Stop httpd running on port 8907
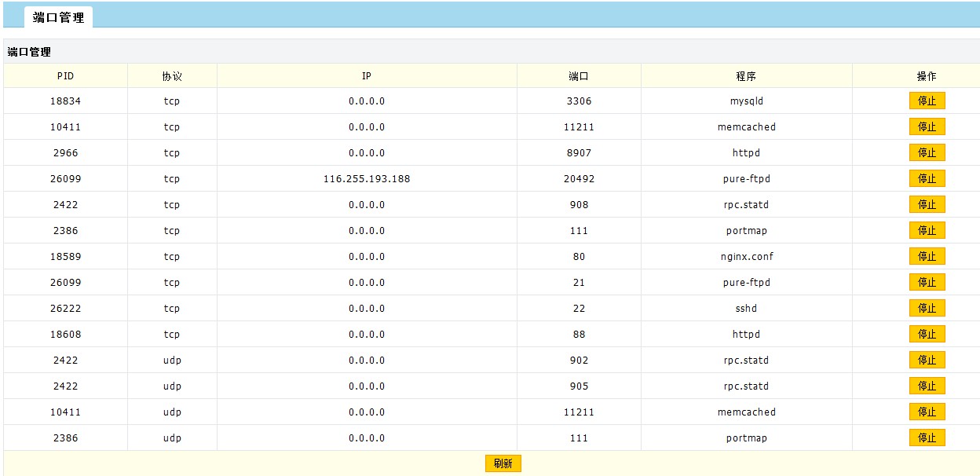This screenshot has width=980, height=476. click(x=927, y=153)
